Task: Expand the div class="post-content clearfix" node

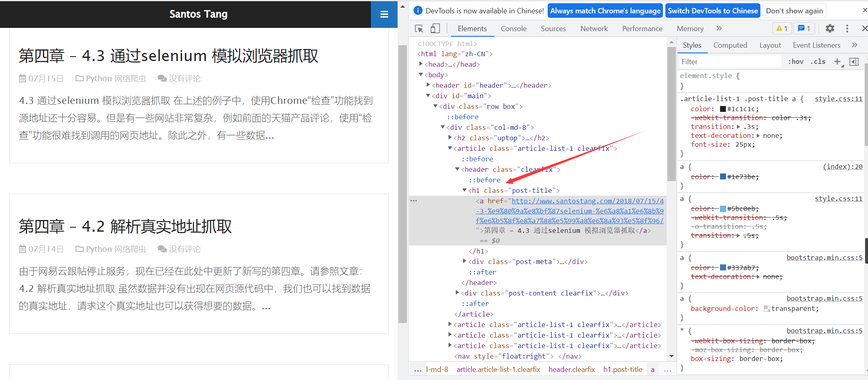Action: [x=457, y=293]
